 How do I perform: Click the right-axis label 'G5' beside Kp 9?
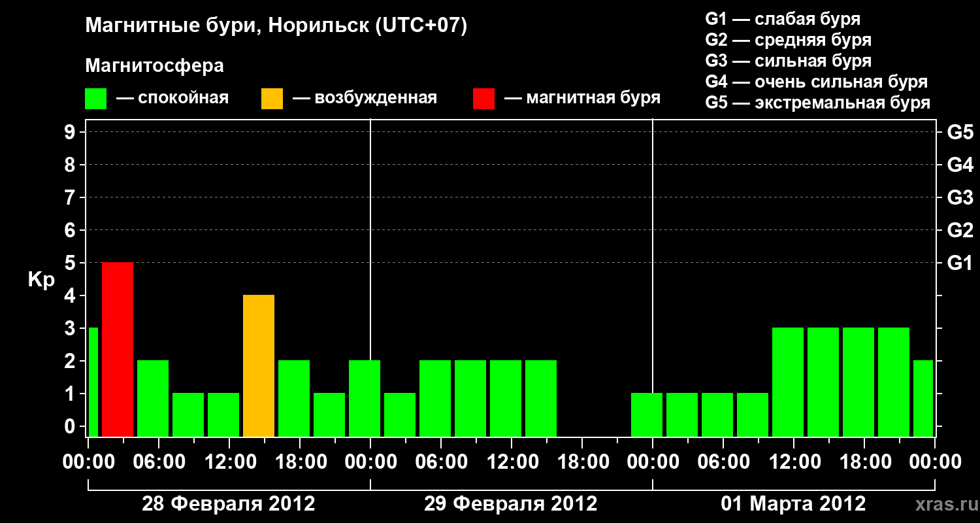click(x=960, y=132)
